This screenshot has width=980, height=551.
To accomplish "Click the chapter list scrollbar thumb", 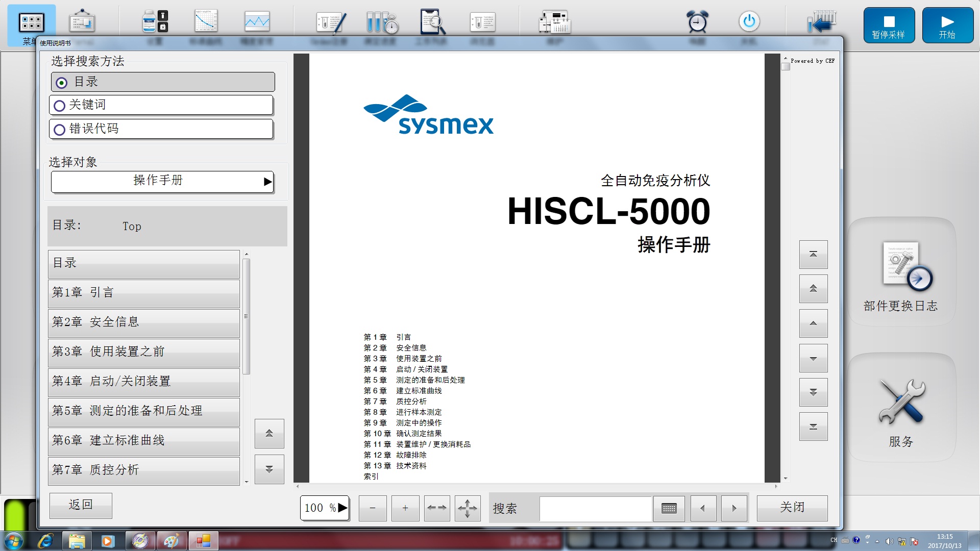I will pyautogui.click(x=246, y=316).
